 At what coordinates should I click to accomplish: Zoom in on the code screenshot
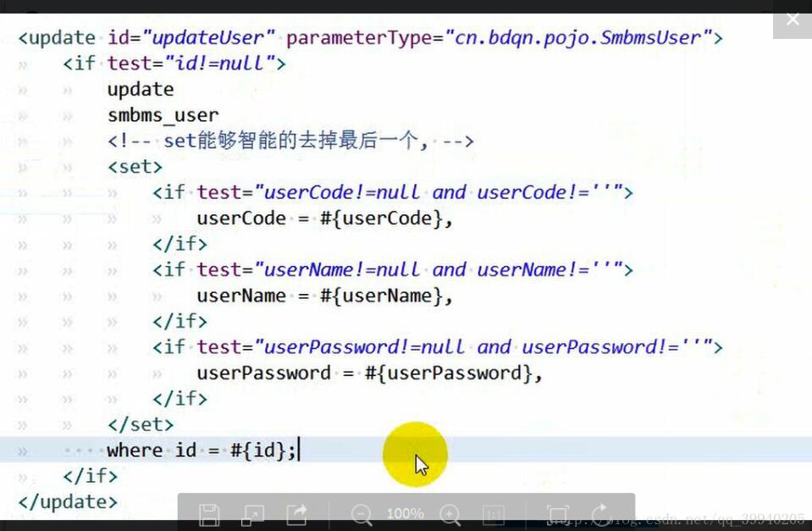click(450, 514)
